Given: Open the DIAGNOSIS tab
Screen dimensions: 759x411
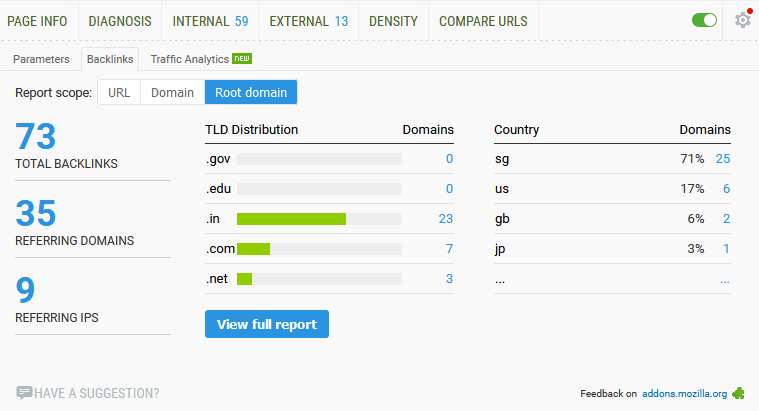Looking at the screenshot, I should click(120, 21).
